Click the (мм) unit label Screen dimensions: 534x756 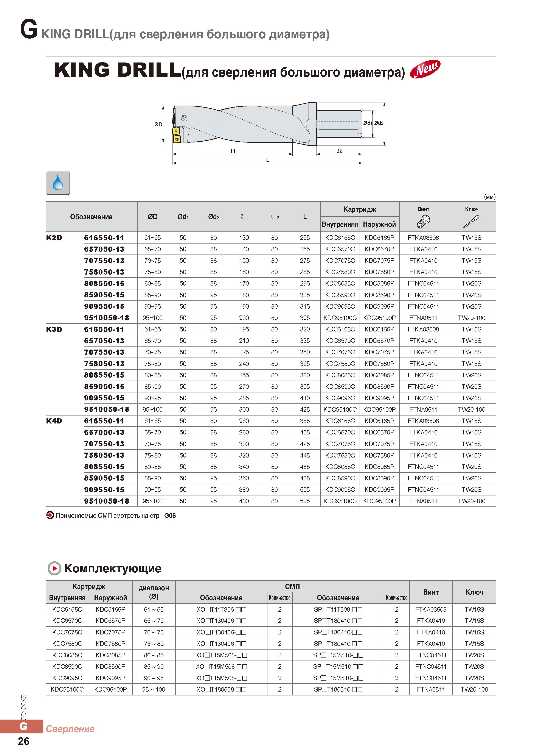point(490,197)
